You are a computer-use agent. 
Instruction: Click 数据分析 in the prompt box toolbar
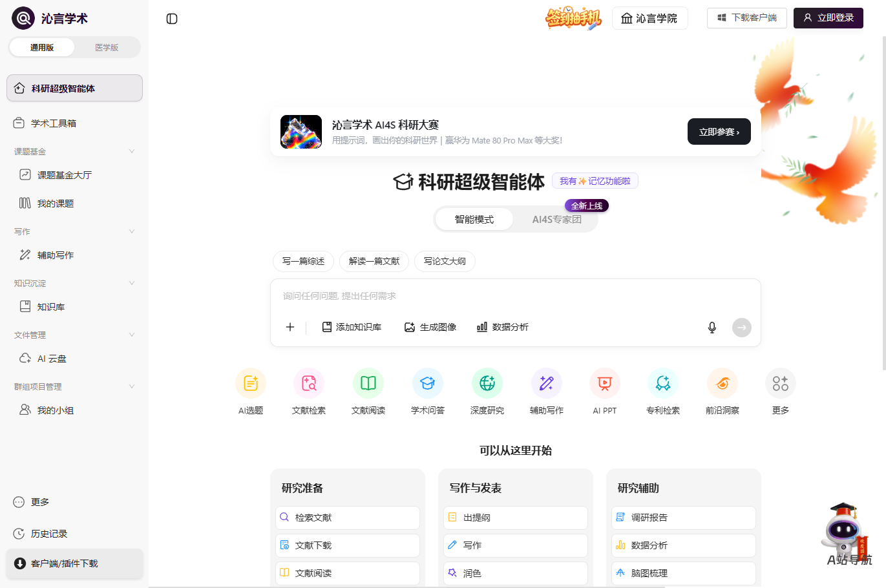click(x=503, y=327)
